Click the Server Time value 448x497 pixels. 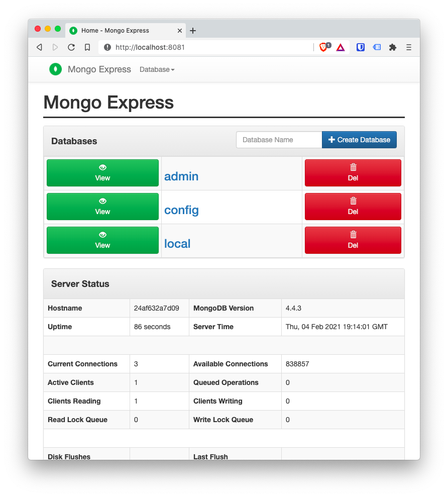(337, 327)
